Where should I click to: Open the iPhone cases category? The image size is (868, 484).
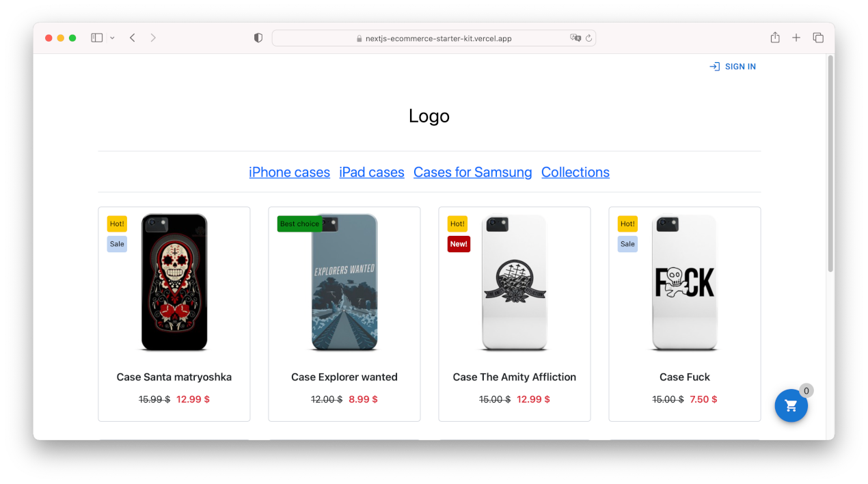click(289, 172)
